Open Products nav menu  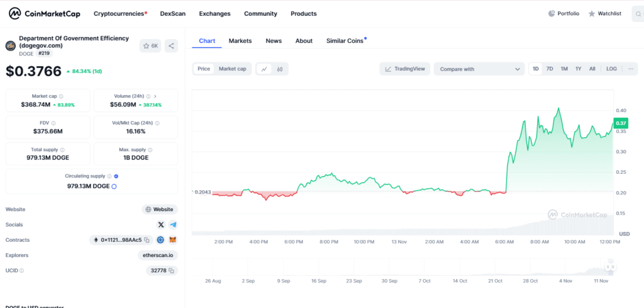tap(304, 14)
